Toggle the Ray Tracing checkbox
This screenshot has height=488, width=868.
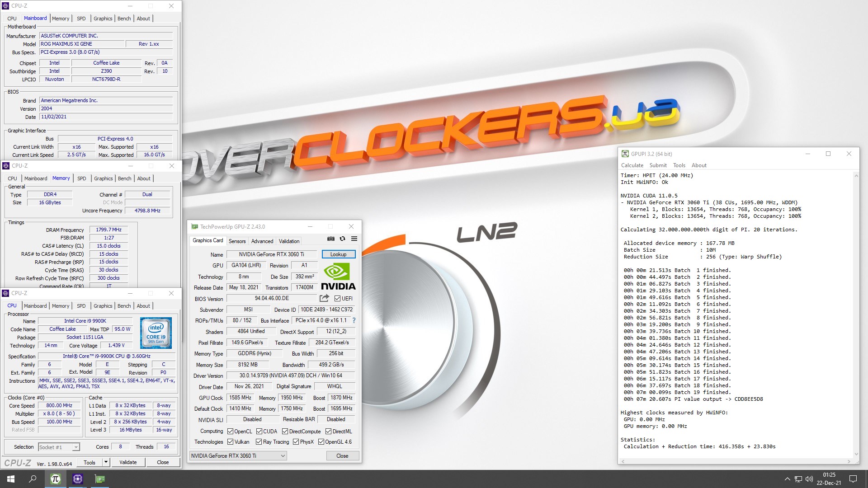pos(259,441)
